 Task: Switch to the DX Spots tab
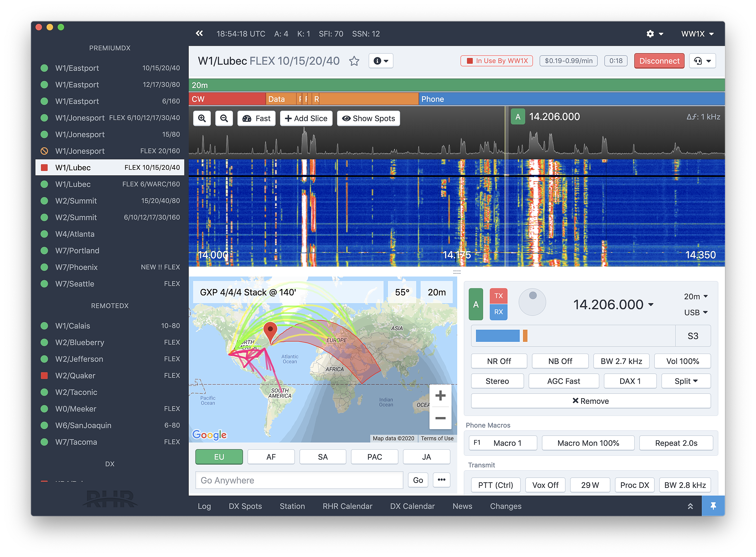coord(245,506)
